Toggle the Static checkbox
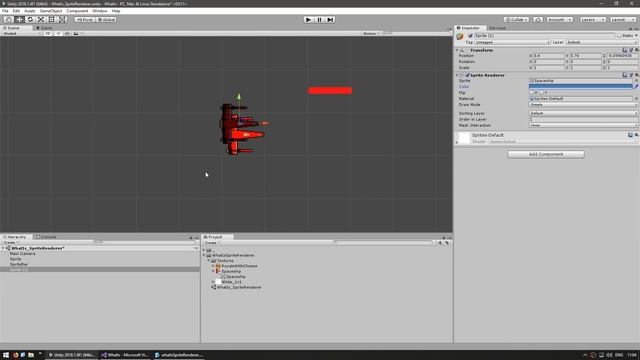640x360 pixels. (620, 36)
